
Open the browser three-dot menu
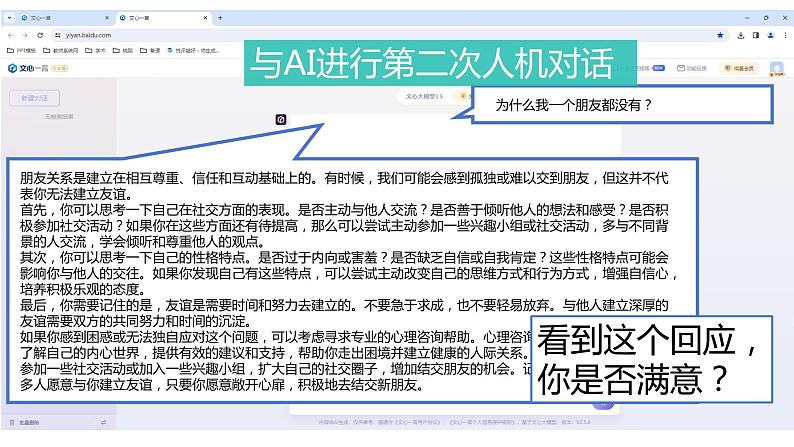(785, 35)
